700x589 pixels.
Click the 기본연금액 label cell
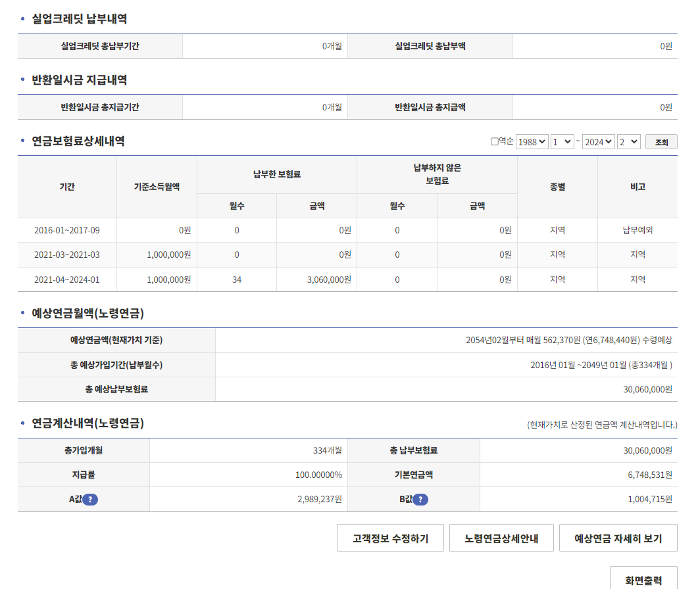point(413,475)
